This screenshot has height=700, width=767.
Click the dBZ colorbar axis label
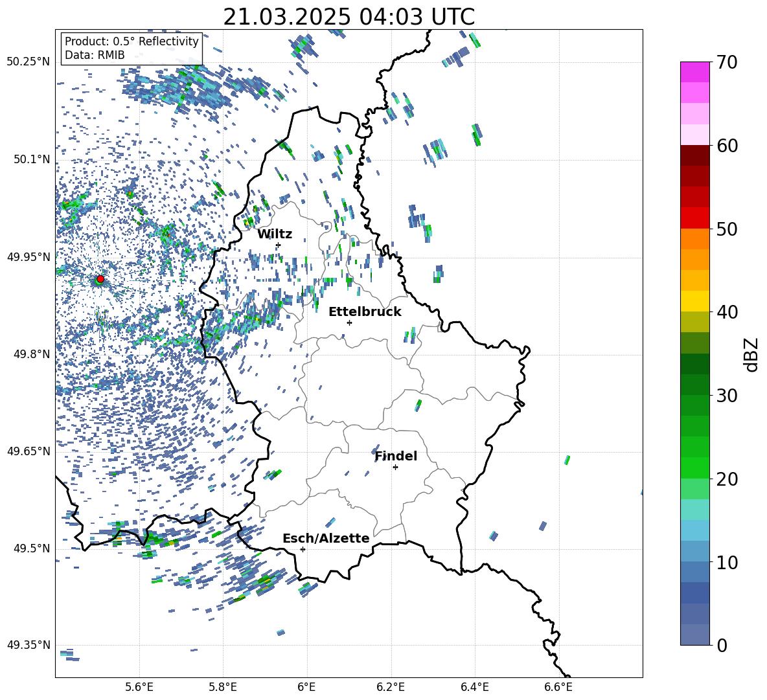752,354
